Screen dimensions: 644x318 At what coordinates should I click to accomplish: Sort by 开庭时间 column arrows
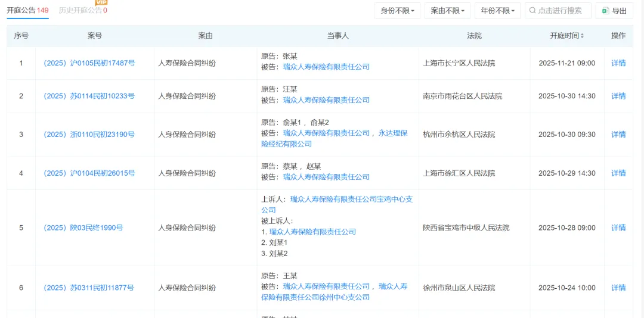(582, 36)
